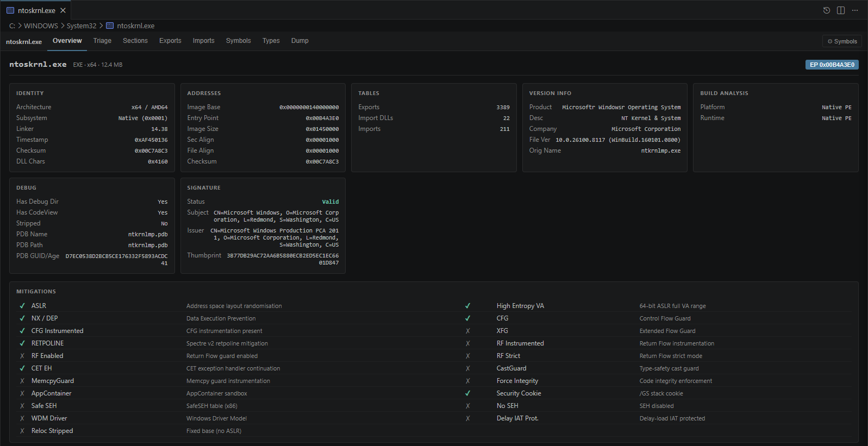Click the Company value Microsoft Corporation
This screenshot has width=868, height=446.
pyautogui.click(x=646, y=129)
